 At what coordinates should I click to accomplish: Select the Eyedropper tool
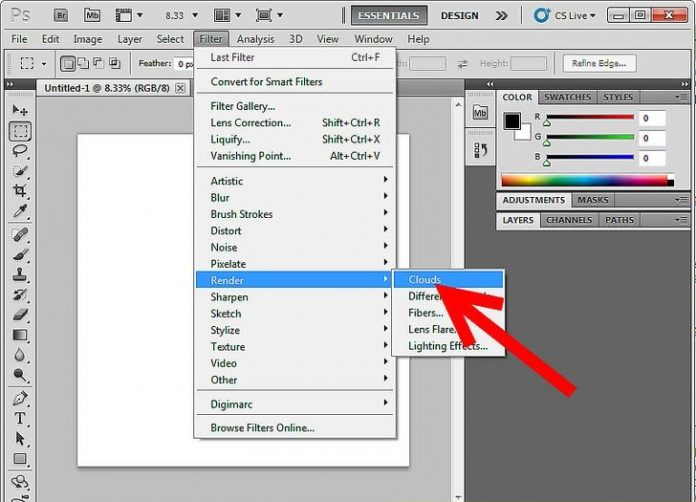coord(20,212)
